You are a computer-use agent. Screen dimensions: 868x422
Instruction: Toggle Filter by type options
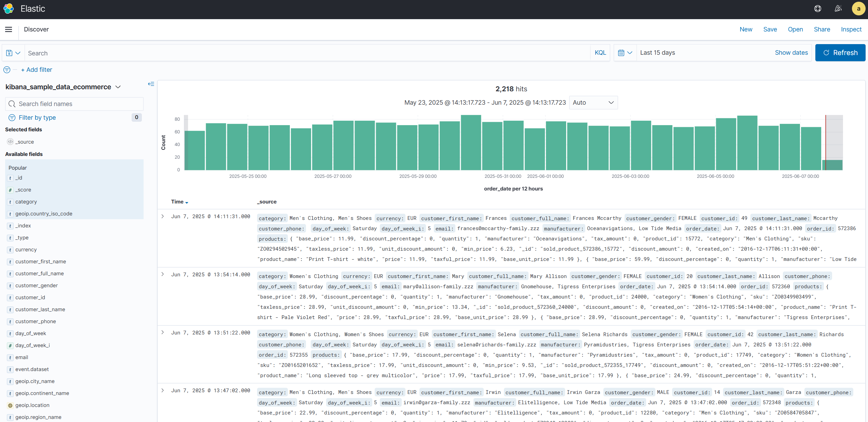click(37, 118)
